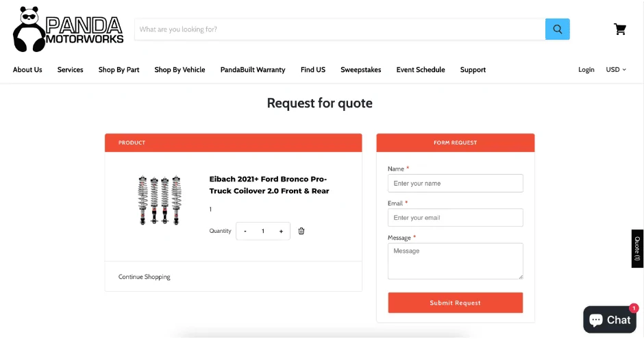Click the Login link
The image size is (644, 339).
pos(586,70)
